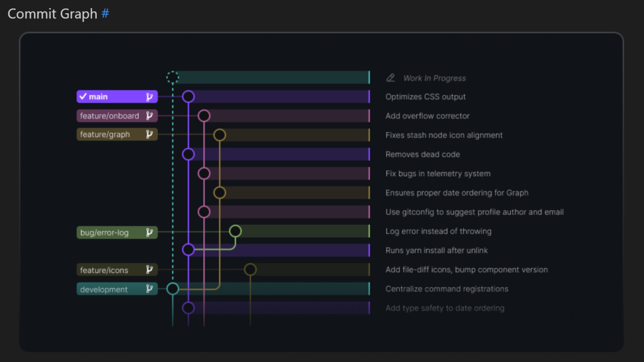Select the main branch label
Image resolution: width=644 pixels, height=362 pixels.
tap(111, 97)
